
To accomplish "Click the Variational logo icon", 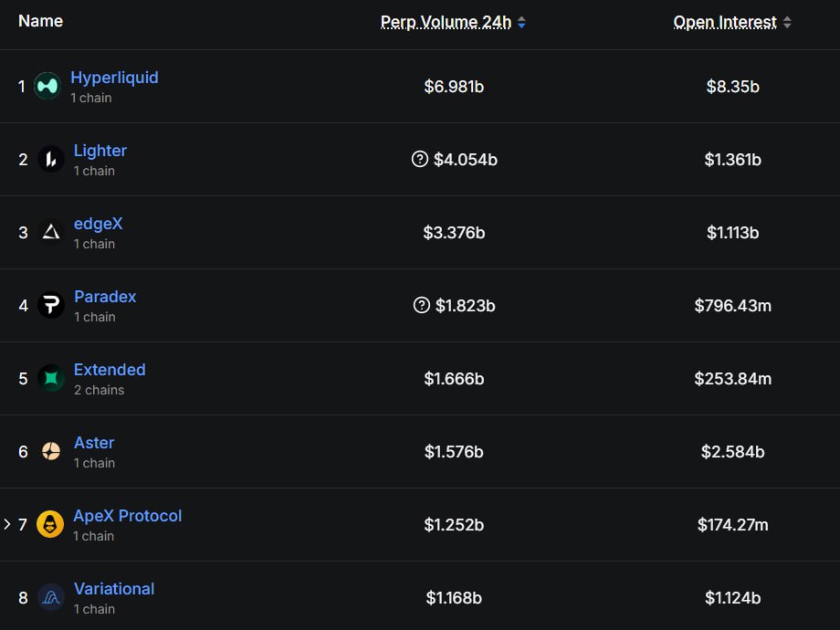I will 51,598.
